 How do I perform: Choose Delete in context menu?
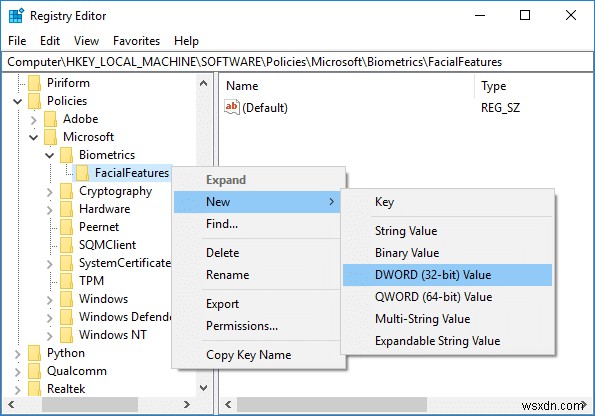(x=257, y=253)
